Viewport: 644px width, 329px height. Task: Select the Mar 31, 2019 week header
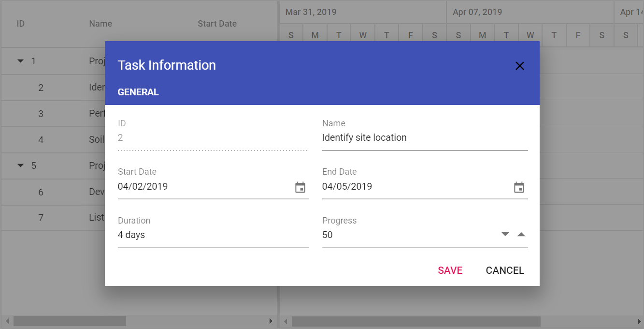[363, 12]
